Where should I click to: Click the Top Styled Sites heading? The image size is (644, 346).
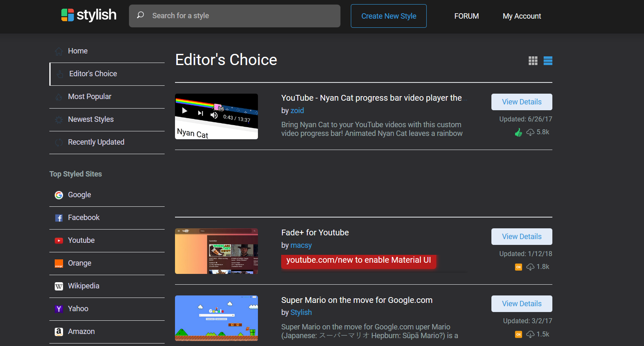coord(75,174)
